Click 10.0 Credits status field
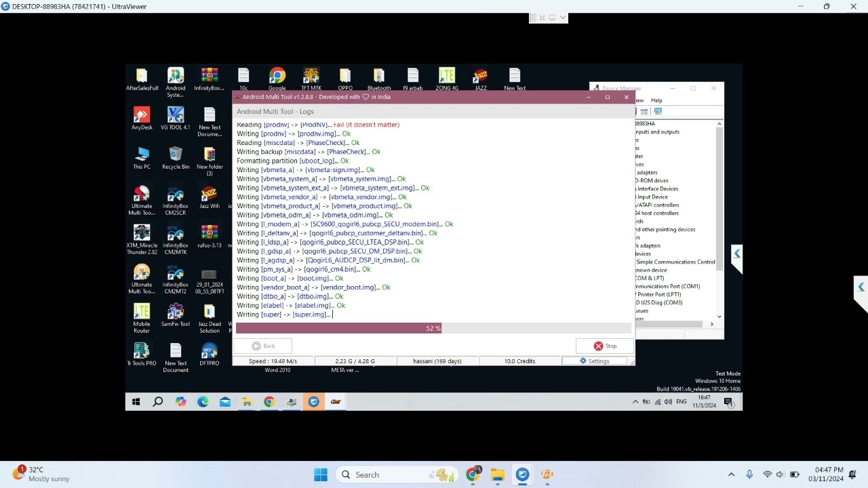This screenshot has height=488, width=868. point(520,361)
